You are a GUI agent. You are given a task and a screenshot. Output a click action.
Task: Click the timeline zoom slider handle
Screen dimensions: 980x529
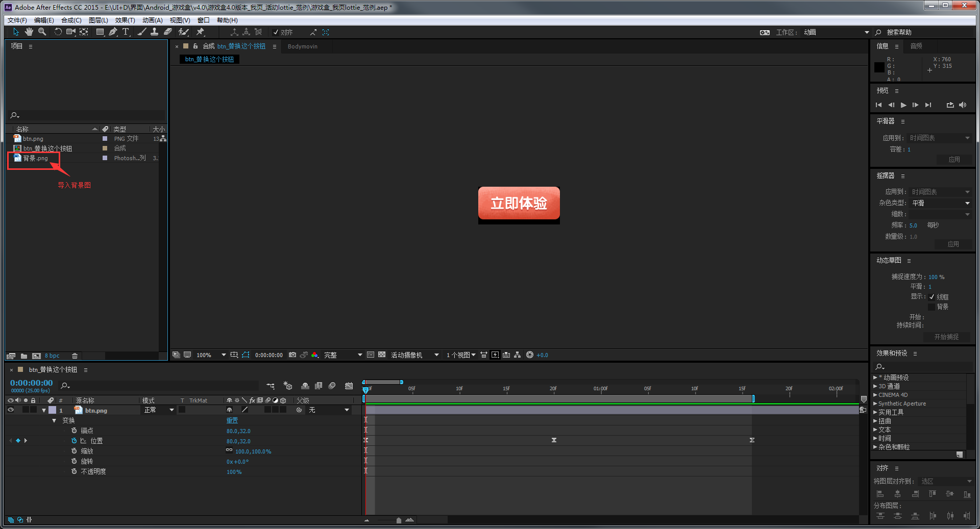(x=399, y=520)
